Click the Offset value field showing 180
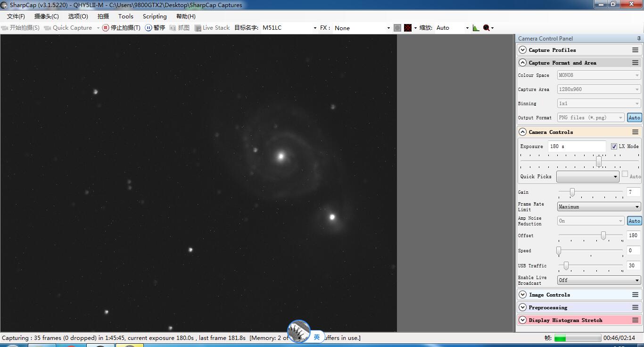644x347 pixels. click(633, 235)
